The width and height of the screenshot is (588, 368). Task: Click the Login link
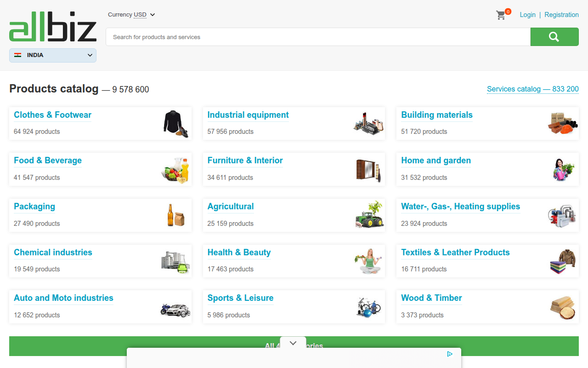(528, 15)
